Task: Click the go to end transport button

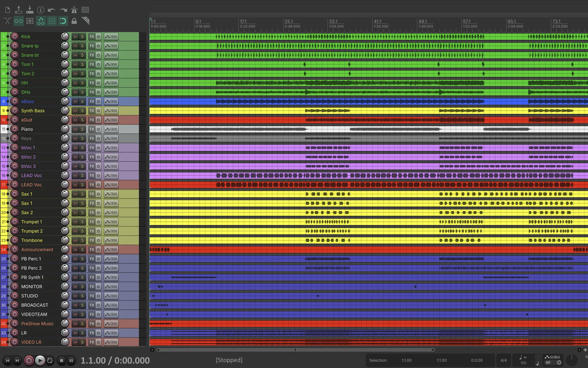Action: 17,361
